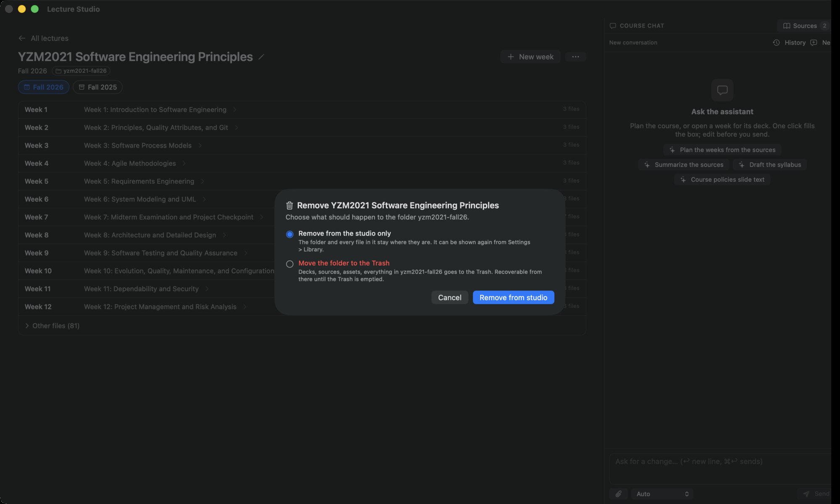Screen dimensions: 840x504
Task: Click the large assistant chat bubble icon
Action: tap(722, 90)
